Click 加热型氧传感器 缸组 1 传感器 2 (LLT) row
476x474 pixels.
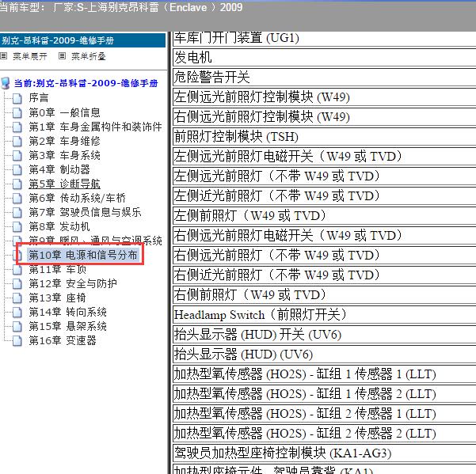(324, 393)
